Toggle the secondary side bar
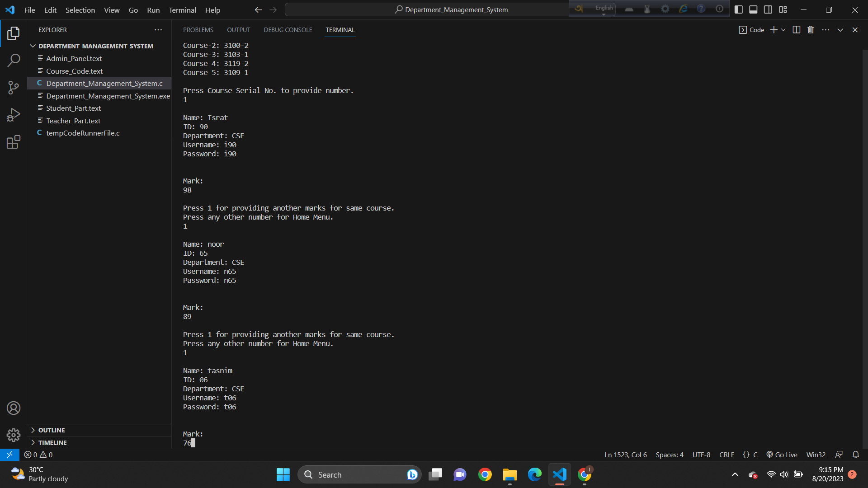This screenshot has height=488, width=868. (x=768, y=9)
